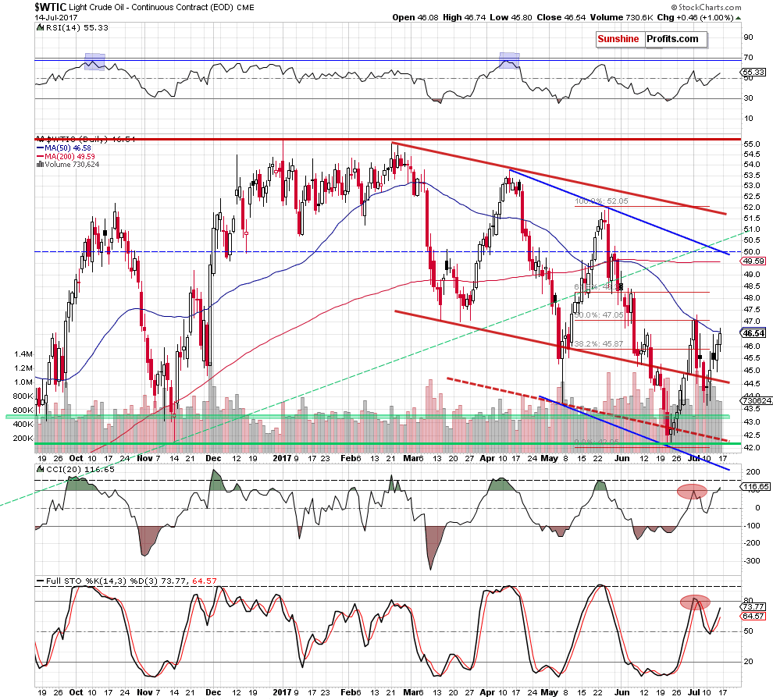Click the Volume 730.6K value in the header
Viewport: 773px width, 700px height.
pyautogui.click(x=622, y=17)
